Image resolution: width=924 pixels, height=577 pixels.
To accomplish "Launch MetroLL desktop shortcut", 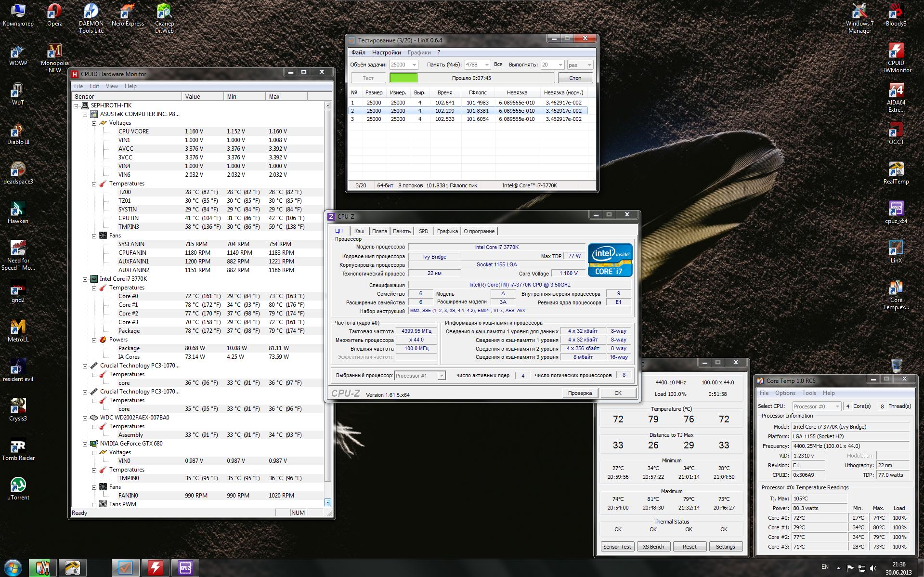I will click(x=18, y=331).
